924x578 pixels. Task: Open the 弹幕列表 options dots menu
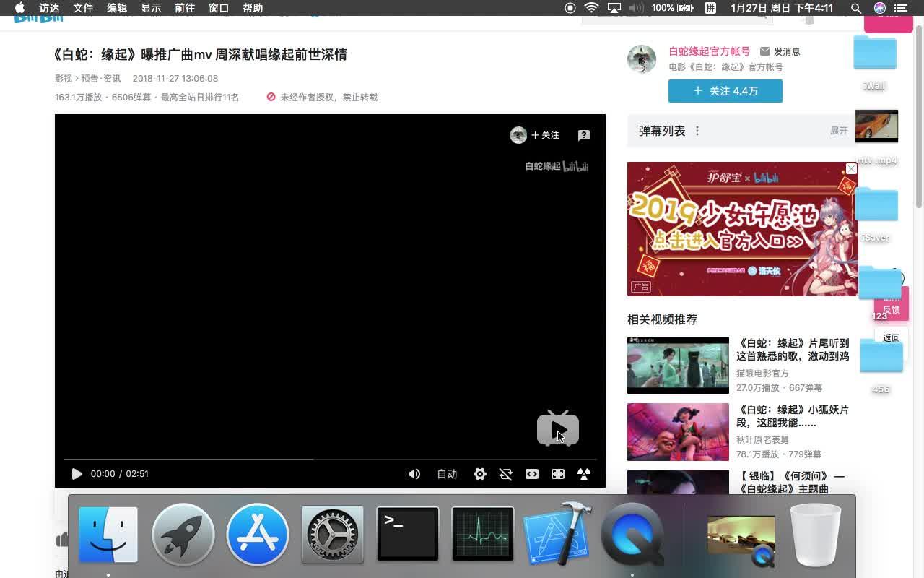[x=697, y=131]
